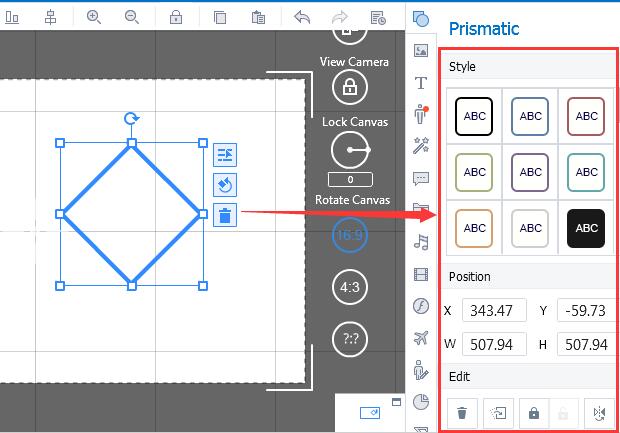Undo the last action
Image resolution: width=620 pixels, height=433 pixels.
(302, 17)
